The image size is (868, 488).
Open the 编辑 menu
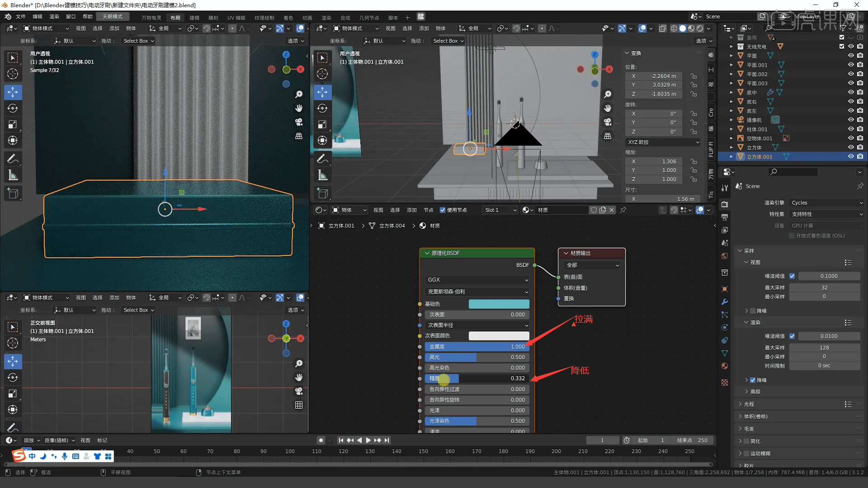(38, 17)
